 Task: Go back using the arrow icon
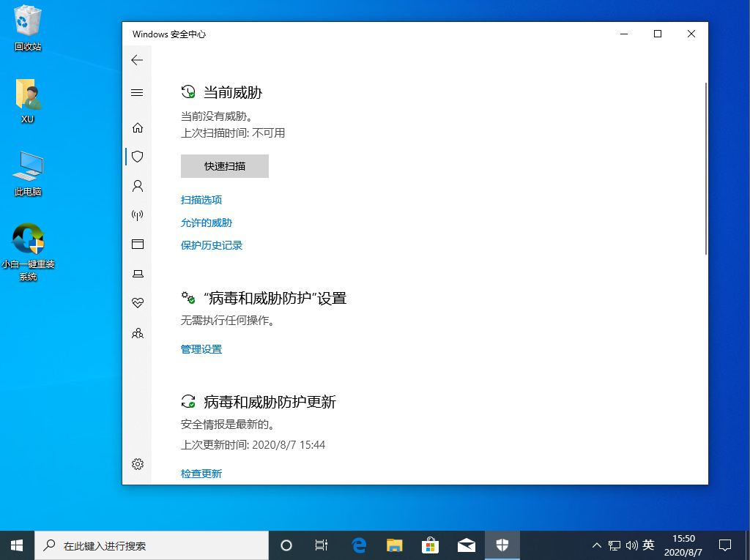click(137, 60)
